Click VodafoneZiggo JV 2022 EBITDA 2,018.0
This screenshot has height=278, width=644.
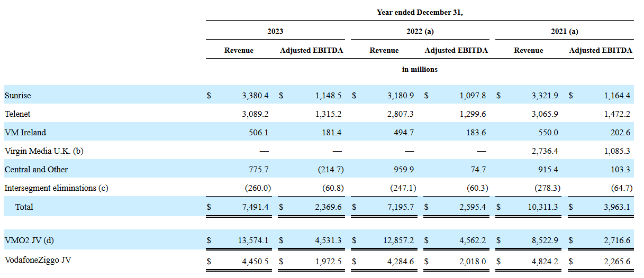coord(473,261)
